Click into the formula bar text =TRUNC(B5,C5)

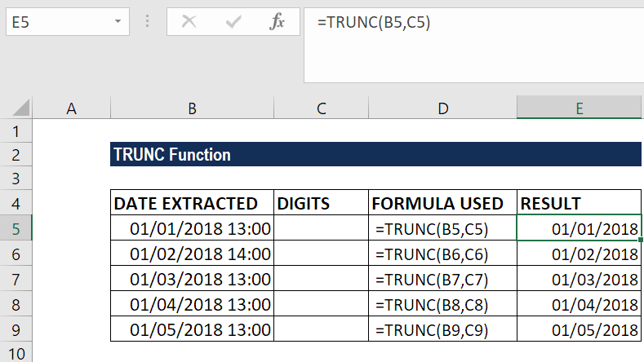(374, 22)
